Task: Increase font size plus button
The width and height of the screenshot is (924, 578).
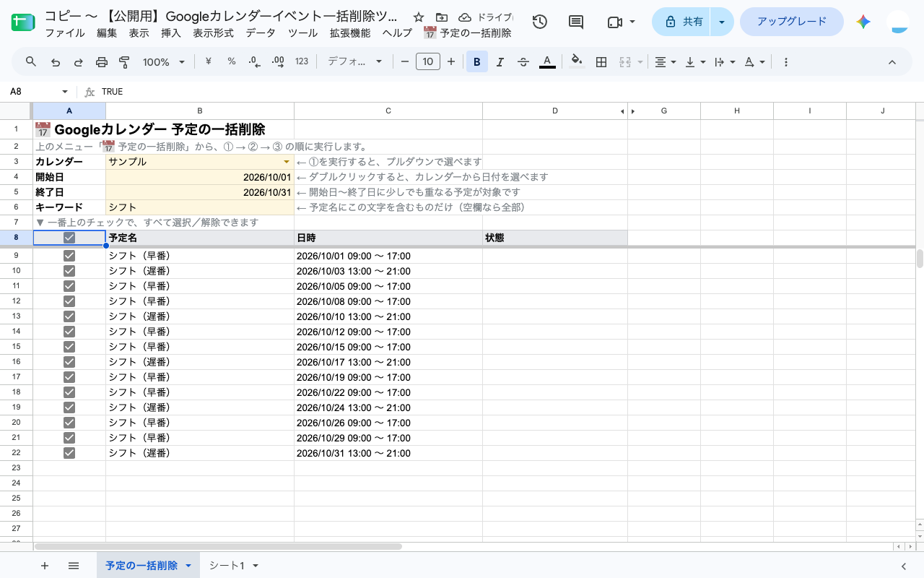Action: click(x=451, y=62)
